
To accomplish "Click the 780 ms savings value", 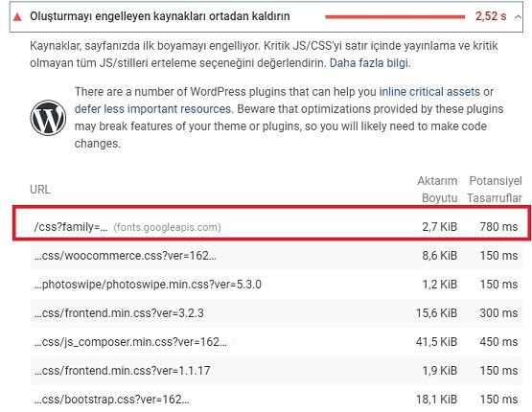I will pos(498,226).
